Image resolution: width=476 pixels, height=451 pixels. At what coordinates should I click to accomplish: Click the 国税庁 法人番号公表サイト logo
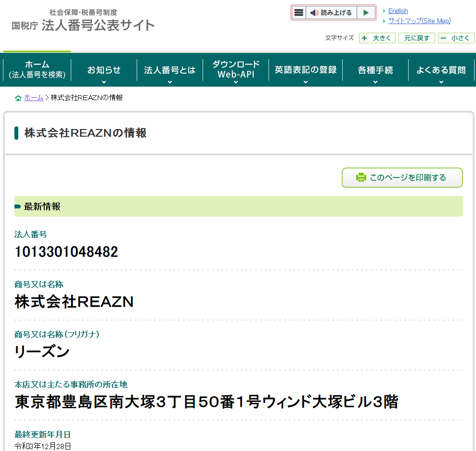point(83,21)
